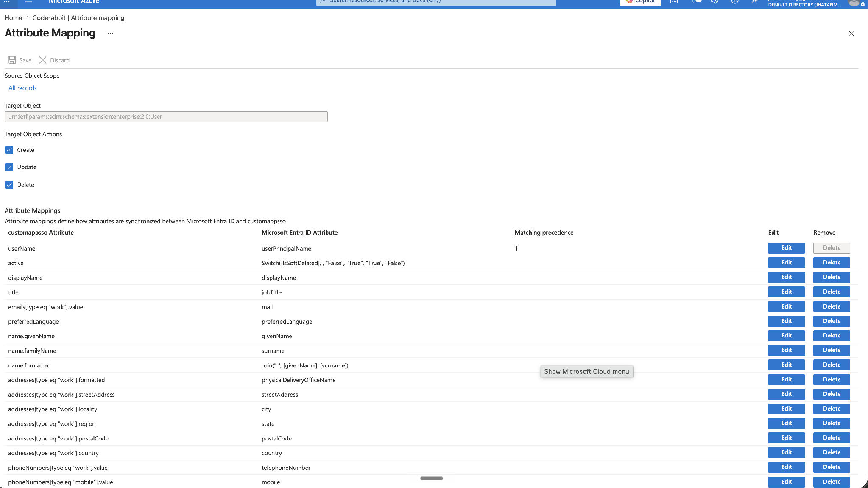Delete the active attribute mapping
This screenshot has width=868, height=488.
pos(832,263)
